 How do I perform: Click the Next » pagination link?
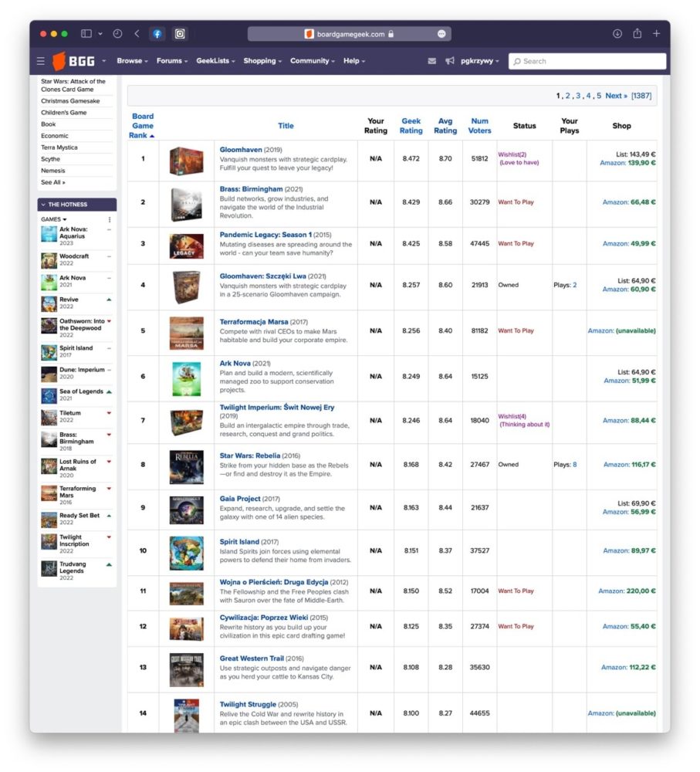[617, 96]
